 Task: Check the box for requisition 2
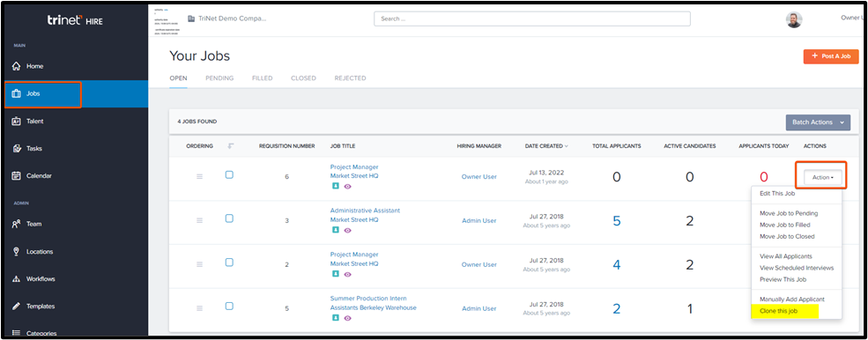[229, 262]
